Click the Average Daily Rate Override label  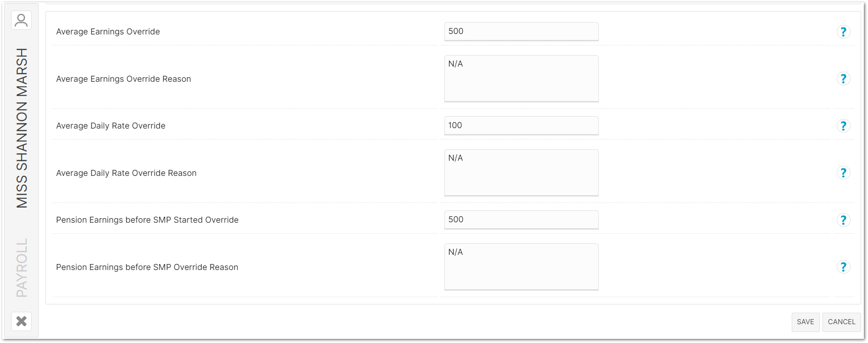[x=111, y=126]
